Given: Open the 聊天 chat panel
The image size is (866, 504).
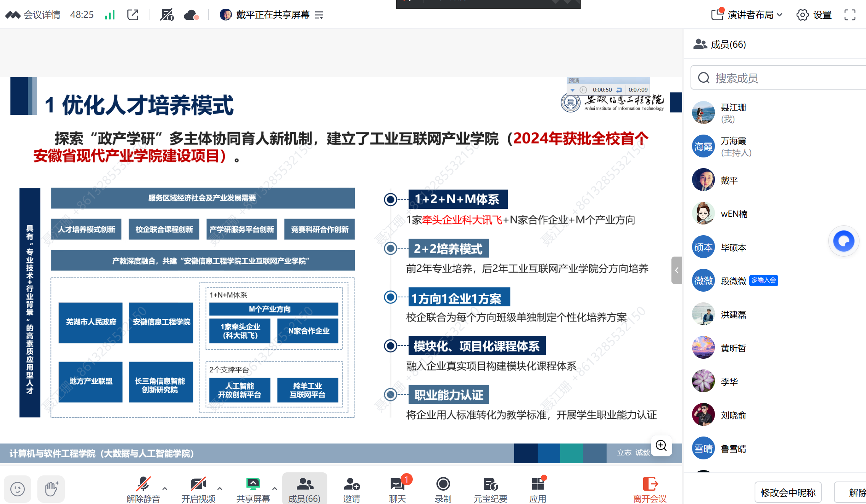Looking at the screenshot, I should pos(397,489).
